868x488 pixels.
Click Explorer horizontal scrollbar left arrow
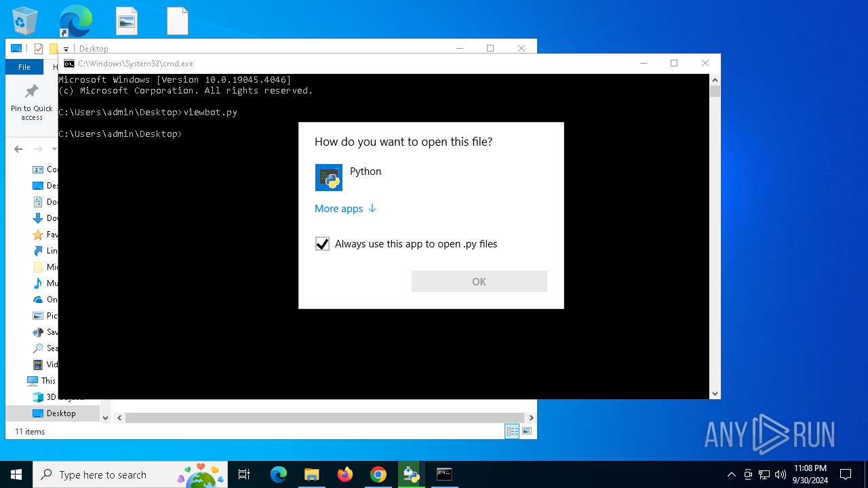[x=118, y=418]
